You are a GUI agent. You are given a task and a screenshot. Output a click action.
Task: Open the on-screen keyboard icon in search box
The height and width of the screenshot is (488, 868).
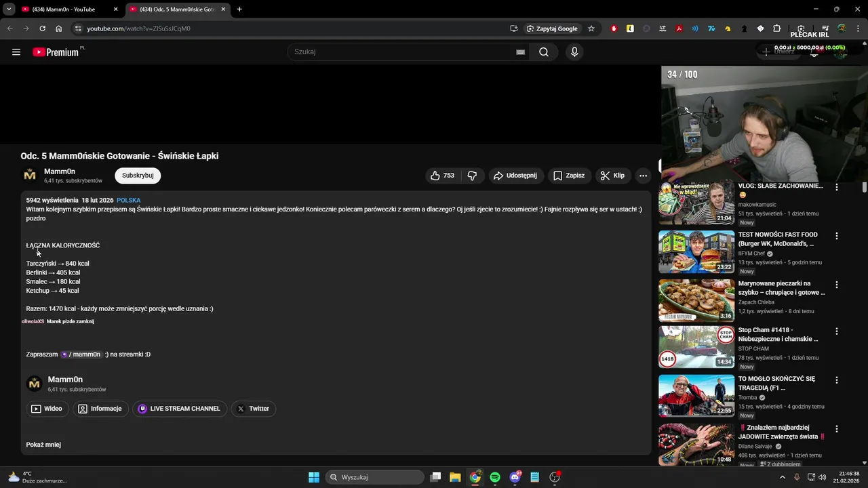(520, 52)
